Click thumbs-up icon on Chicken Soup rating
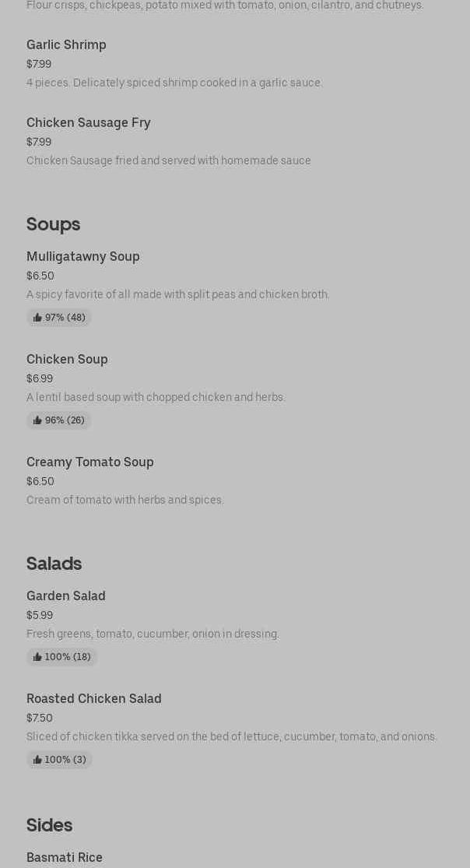Viewport: 470px width, 868px height. pyautogui.click(x=37, y=420)
